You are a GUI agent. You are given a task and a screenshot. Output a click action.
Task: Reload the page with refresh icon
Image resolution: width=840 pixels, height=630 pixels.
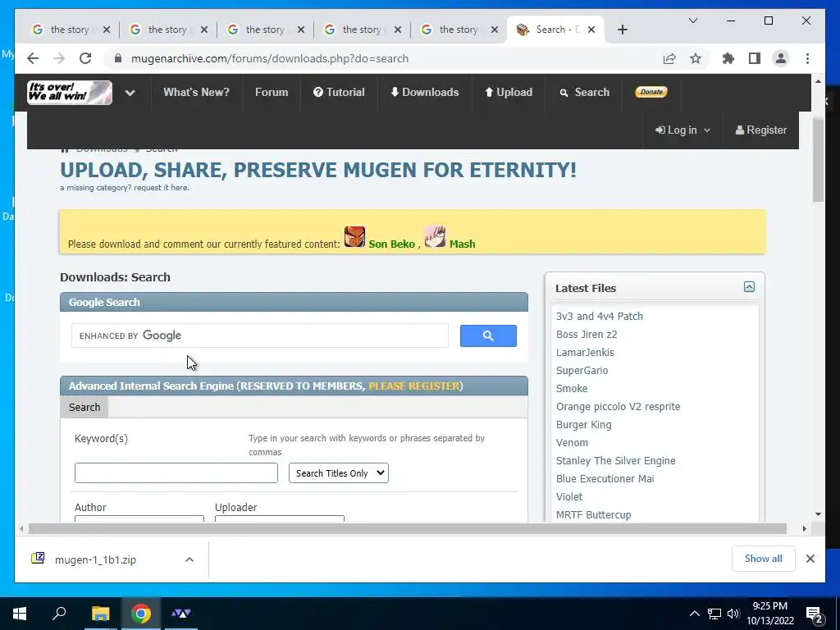[85, 58]
